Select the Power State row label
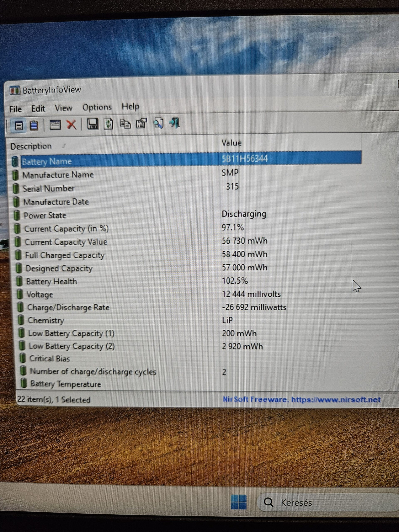This screenshot has width=399, height=532. 45,215
